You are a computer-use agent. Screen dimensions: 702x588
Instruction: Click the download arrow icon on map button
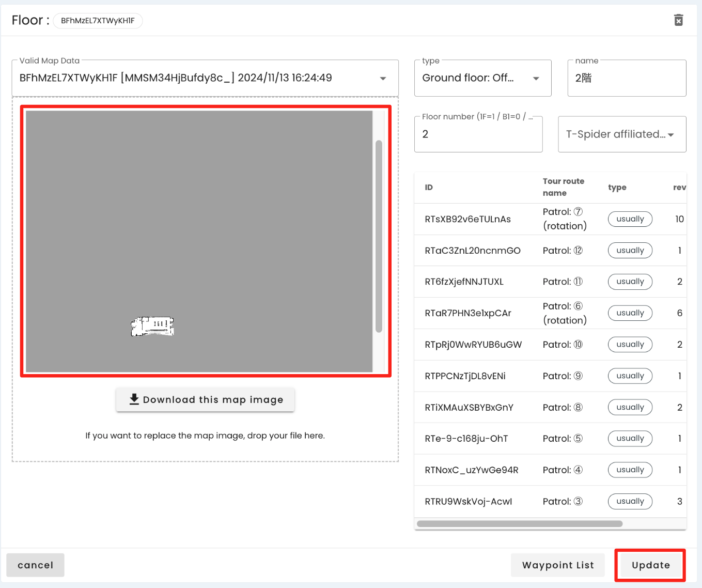click(134, 399)
